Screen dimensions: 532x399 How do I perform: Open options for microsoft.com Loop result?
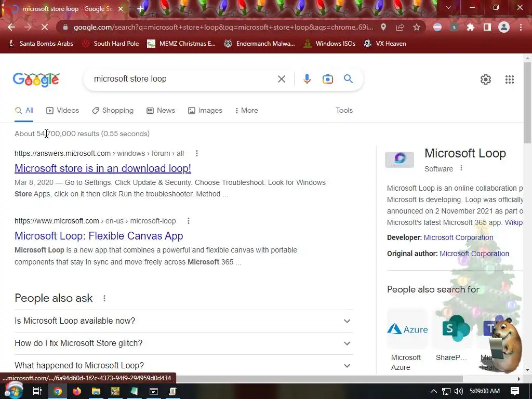click(189, 221)
